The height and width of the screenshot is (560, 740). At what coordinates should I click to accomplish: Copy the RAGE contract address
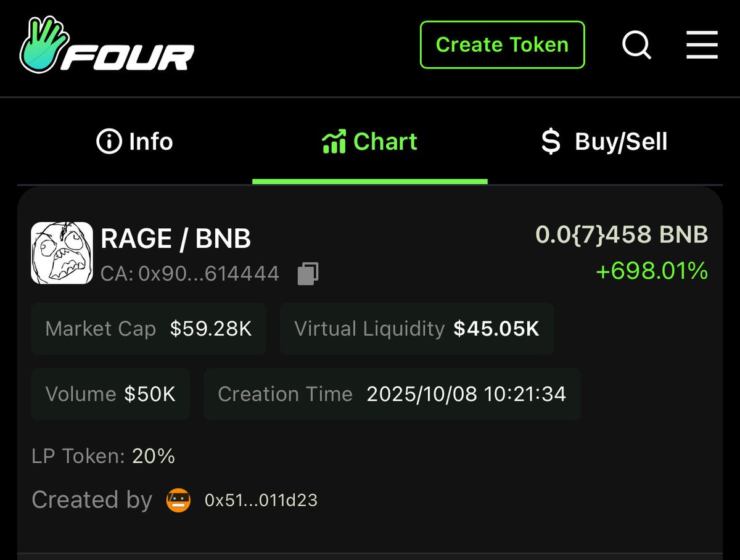coord(308,273)
